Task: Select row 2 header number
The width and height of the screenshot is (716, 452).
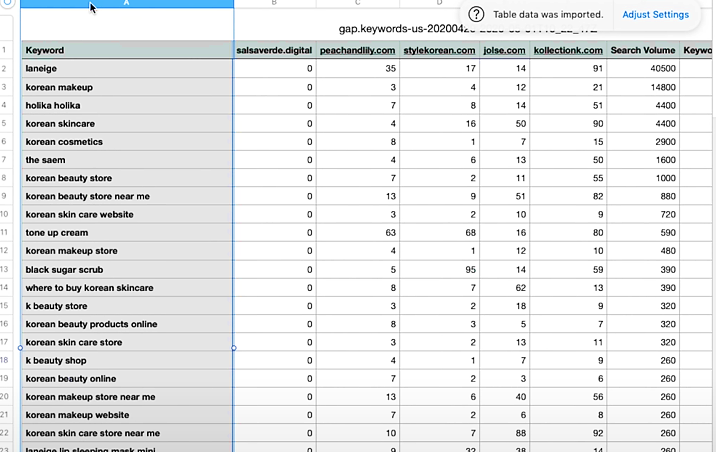Action: point(5,68)
